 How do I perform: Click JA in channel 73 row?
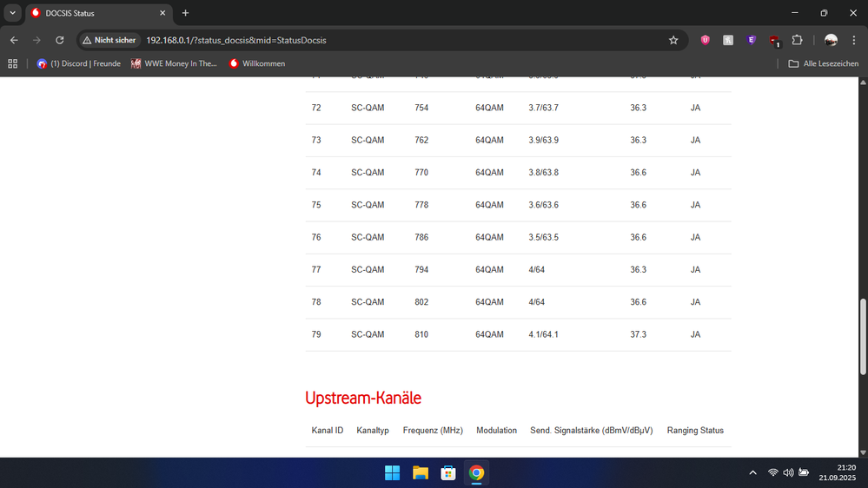[695, 140]
